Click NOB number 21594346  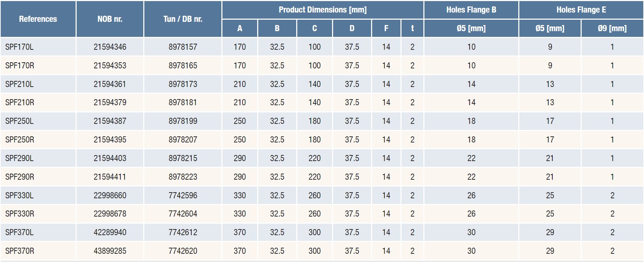[110, 47]
